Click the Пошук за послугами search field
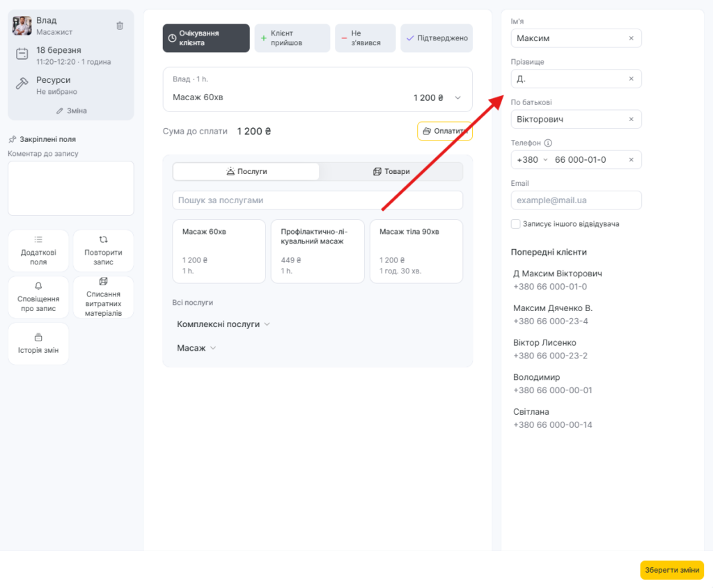The width and height of the screenshot is (713, 588). tap(317, 200)
